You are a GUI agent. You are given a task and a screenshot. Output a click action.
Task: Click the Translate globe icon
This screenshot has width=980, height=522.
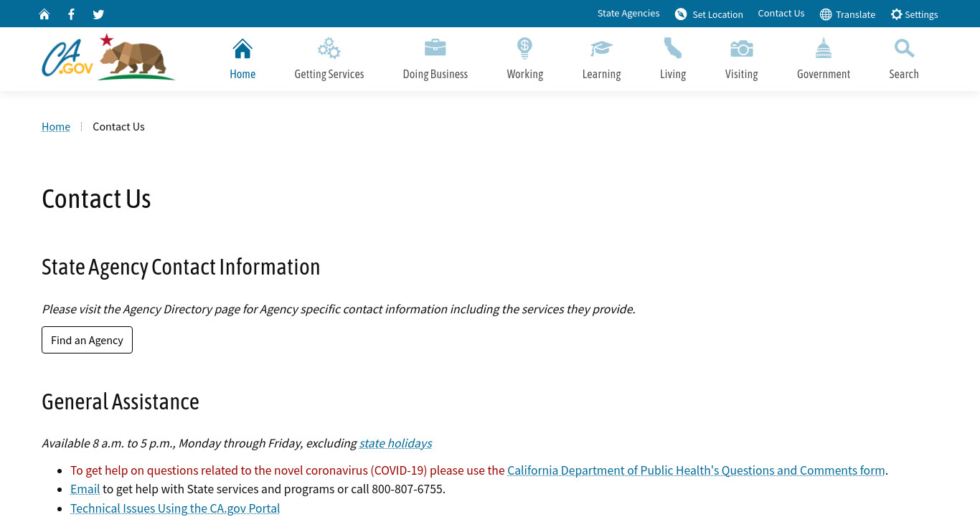pyautogui.click(x=826, y=14)
